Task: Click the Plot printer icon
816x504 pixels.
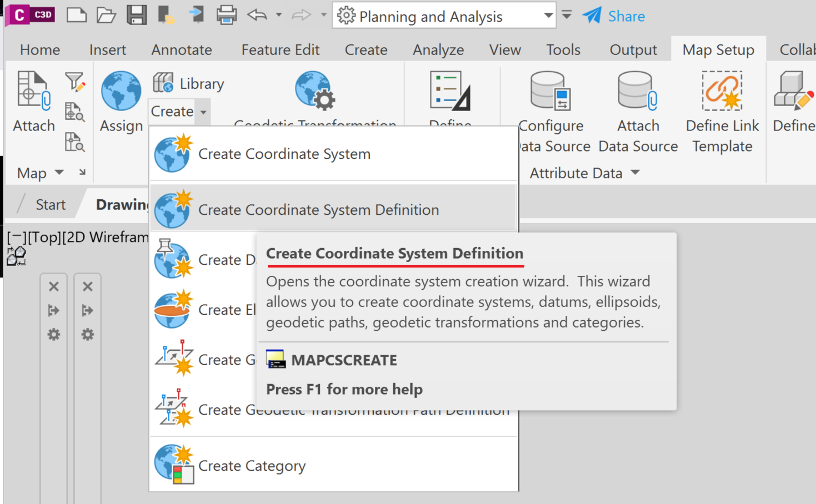Action: coord(226,15)
